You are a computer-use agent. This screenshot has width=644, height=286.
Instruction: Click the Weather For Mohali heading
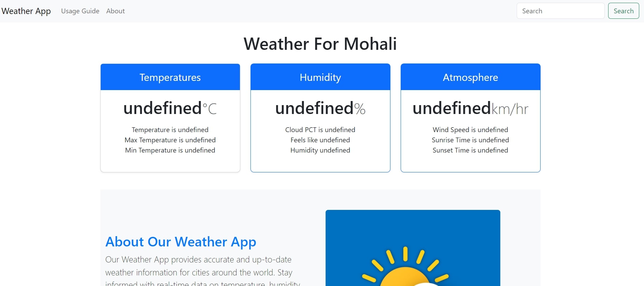tap(320, 44)
